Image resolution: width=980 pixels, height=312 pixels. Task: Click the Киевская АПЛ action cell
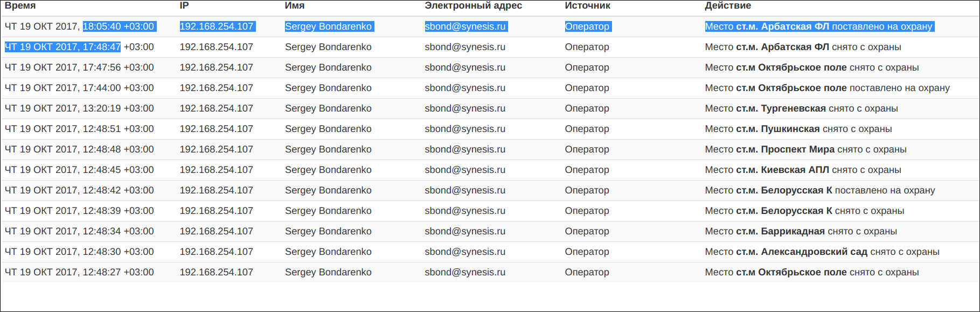[x=803, y=170]
